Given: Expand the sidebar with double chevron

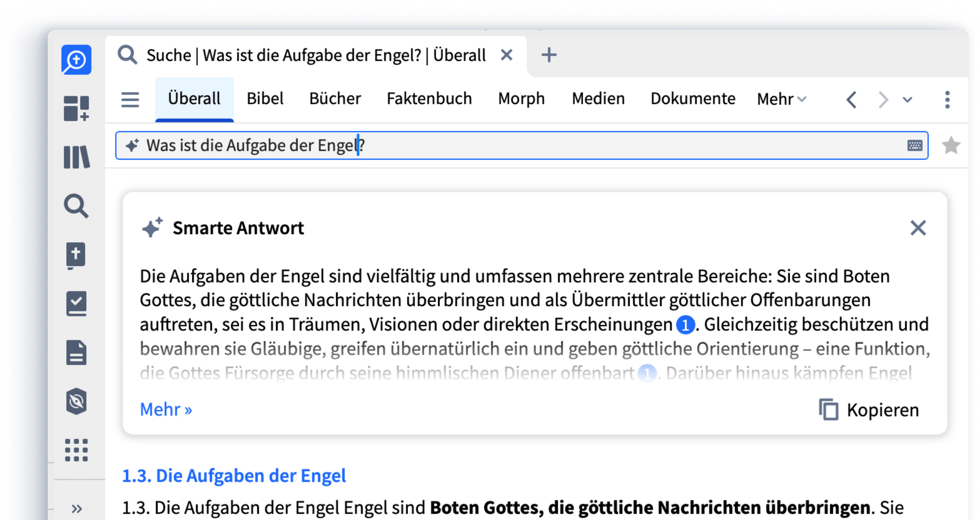Looking at the screenshot, I should coord(76,509).
